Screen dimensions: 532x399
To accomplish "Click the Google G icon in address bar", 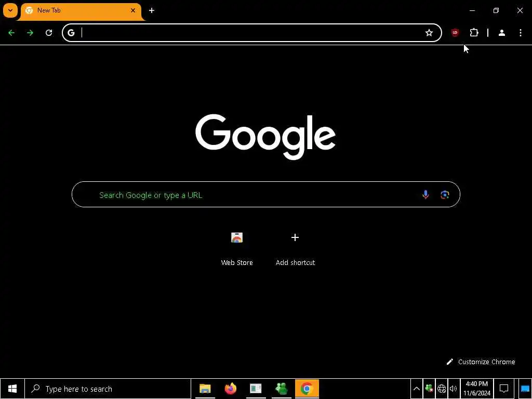I will point(71,33).
